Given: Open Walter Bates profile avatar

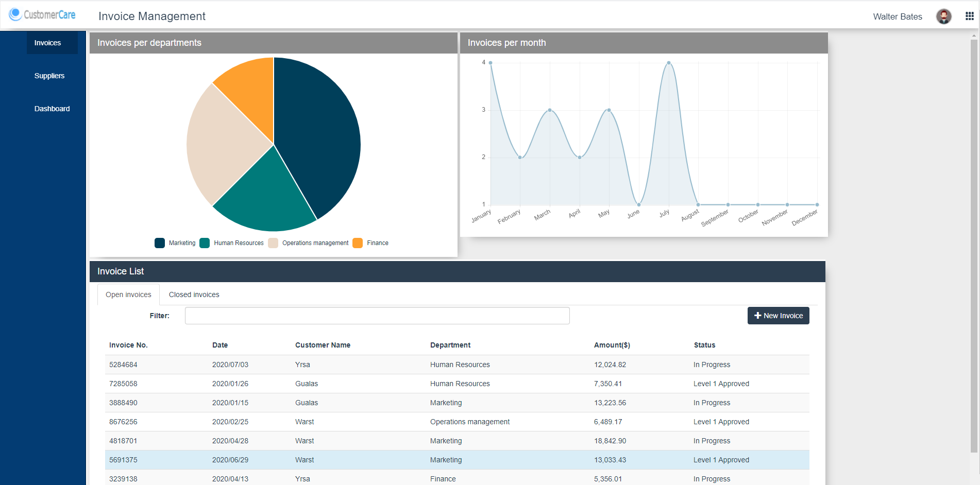Looking at the screenshot, I should [943, 16].
